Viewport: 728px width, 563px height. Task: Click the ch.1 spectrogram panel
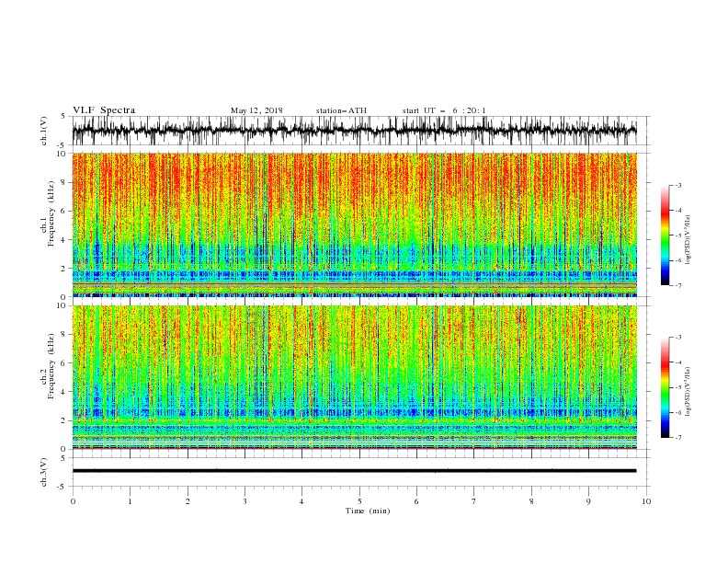pos(355,224)
